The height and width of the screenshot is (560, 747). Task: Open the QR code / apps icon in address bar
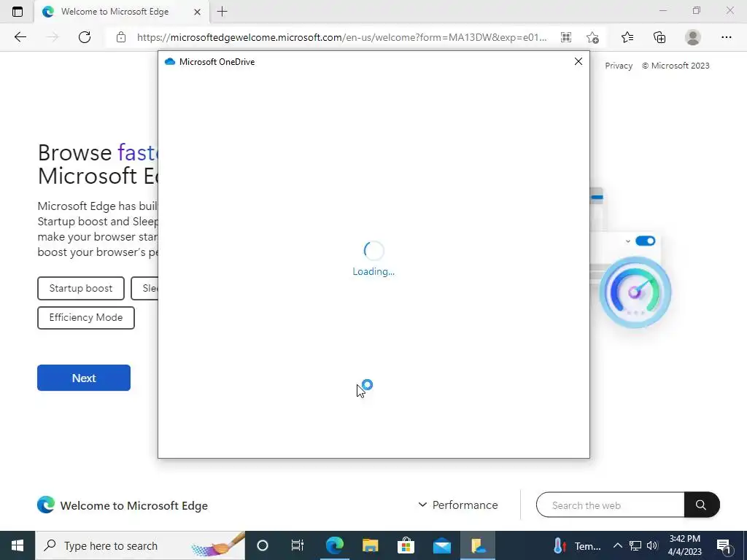566,37
